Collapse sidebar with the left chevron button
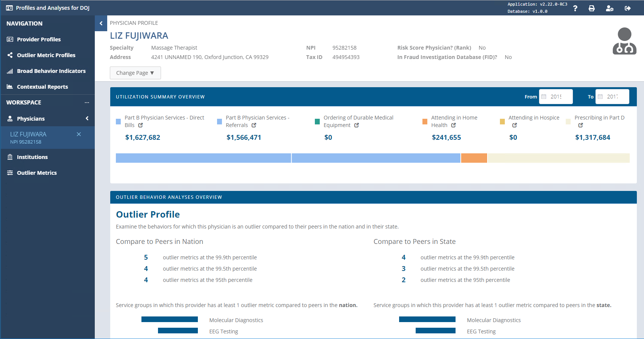This screenshot has width=644, height=339. click(x=101, y=23)
